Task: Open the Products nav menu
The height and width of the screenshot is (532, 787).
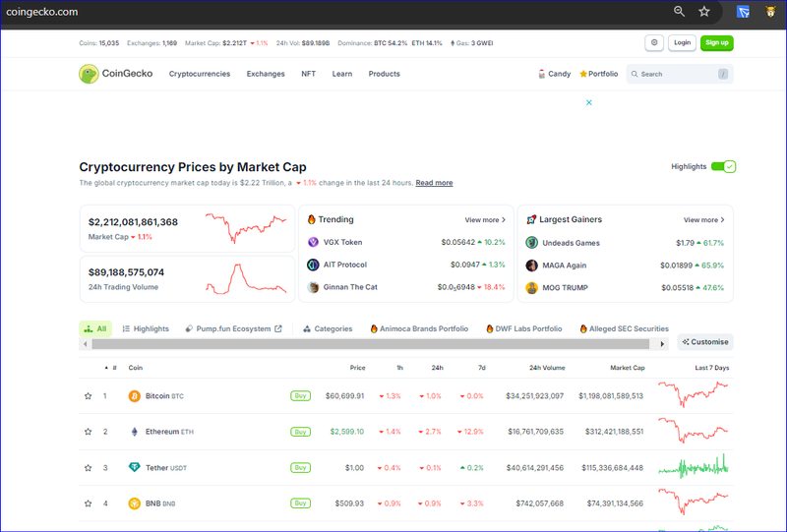Action: coord(384,74)
